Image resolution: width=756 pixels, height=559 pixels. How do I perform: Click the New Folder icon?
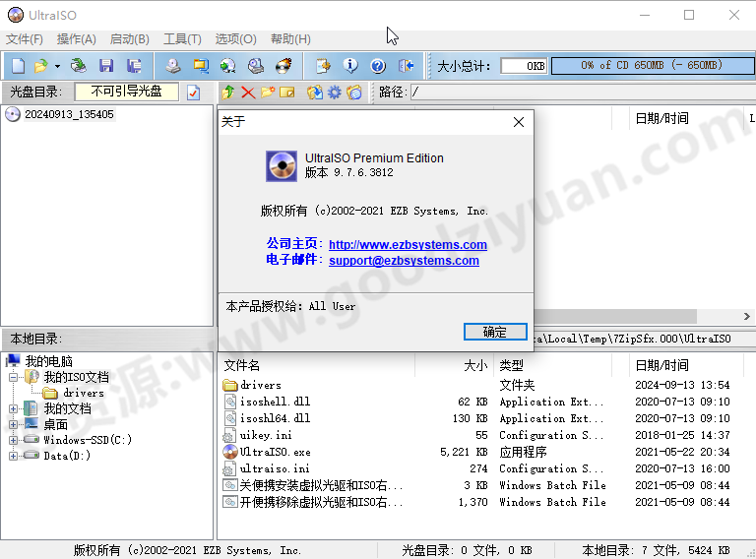click(268, 92)
